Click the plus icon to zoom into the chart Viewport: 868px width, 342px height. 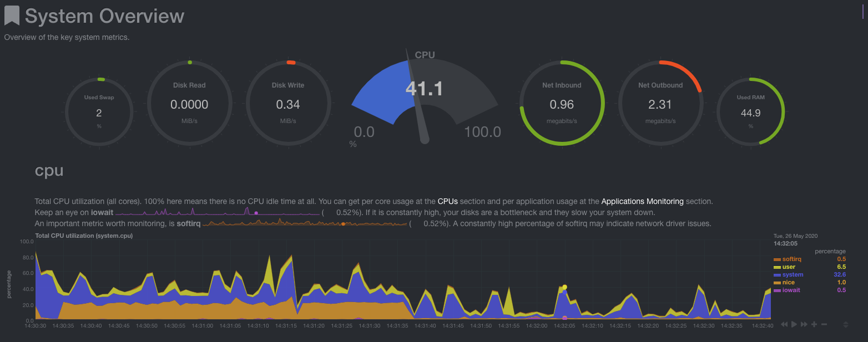(814, 324)
